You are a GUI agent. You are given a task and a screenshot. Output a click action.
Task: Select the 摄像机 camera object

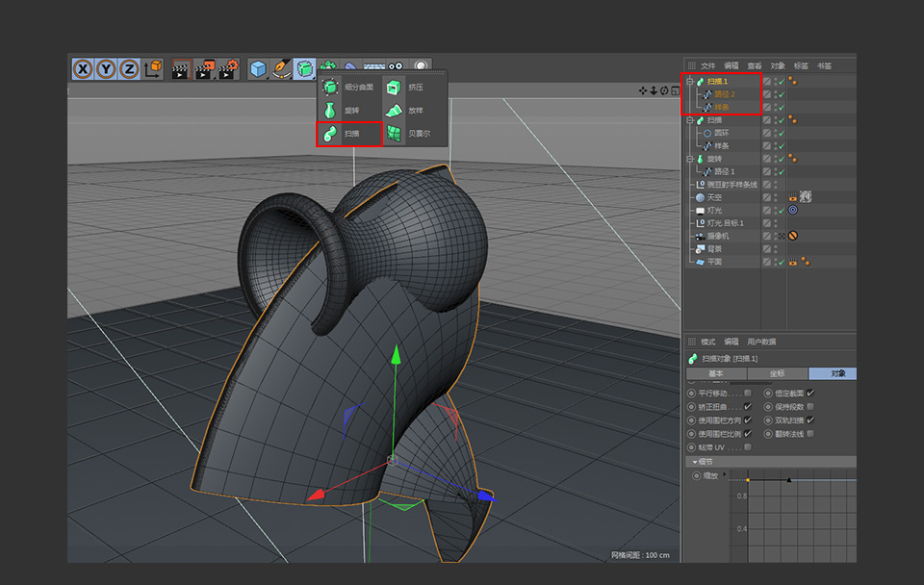[718, 237]
